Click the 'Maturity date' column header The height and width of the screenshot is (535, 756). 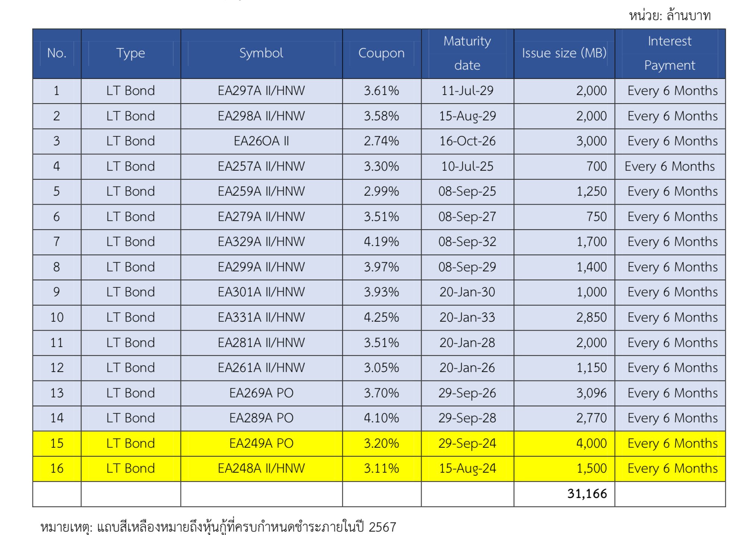point(467,53)
